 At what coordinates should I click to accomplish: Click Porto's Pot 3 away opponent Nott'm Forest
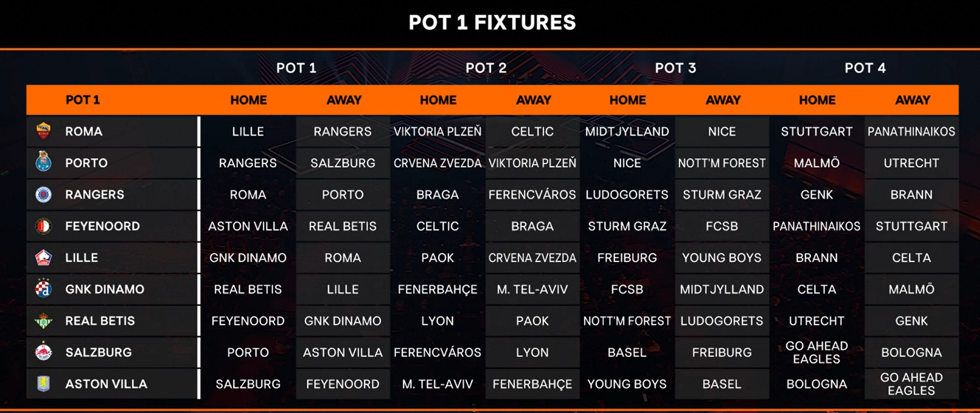tap(722, 163)
